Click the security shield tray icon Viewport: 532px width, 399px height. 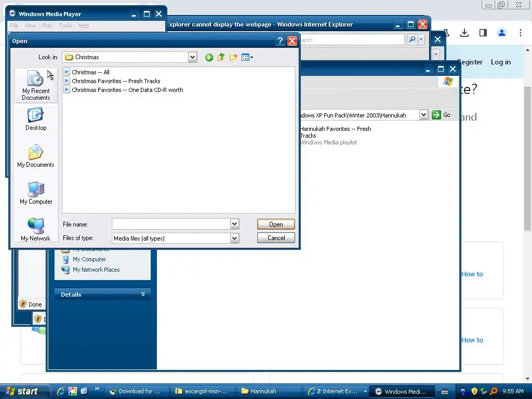coord(474,391)
